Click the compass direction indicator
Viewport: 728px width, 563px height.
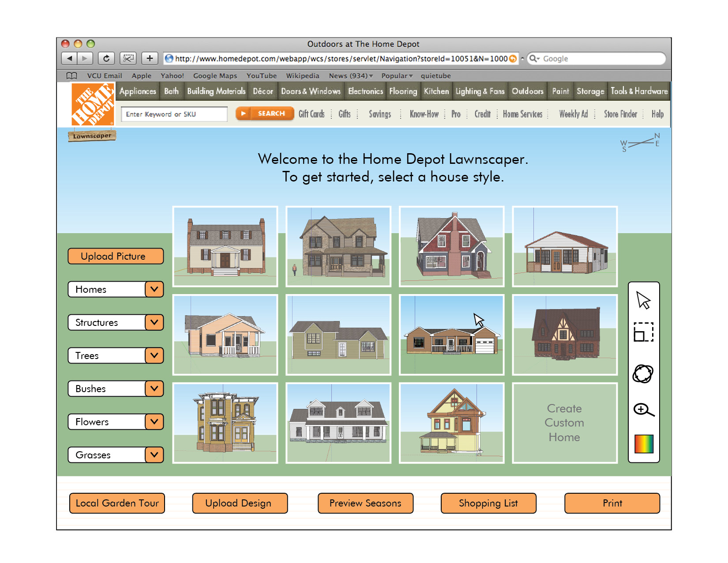(x=640, y=142)
